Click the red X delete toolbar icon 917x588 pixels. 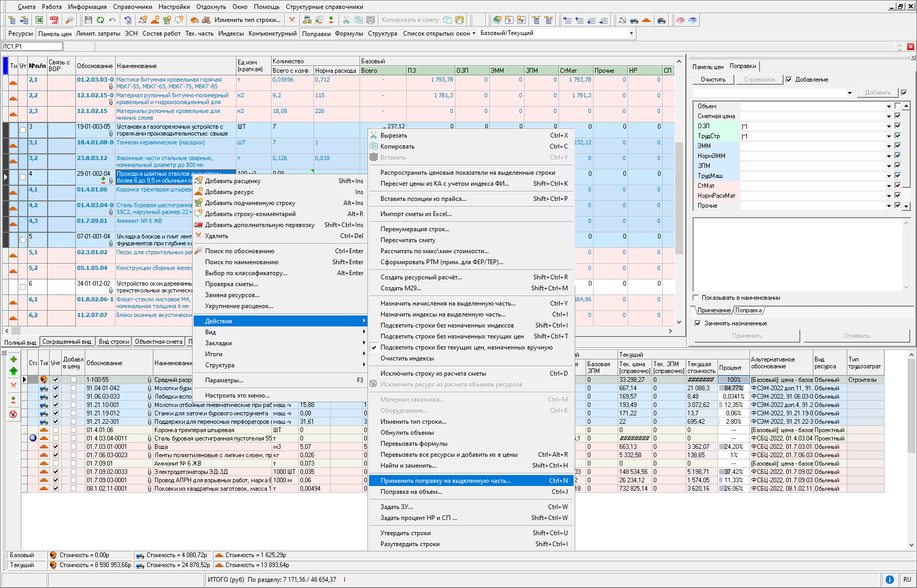click(x=292, y=20)
